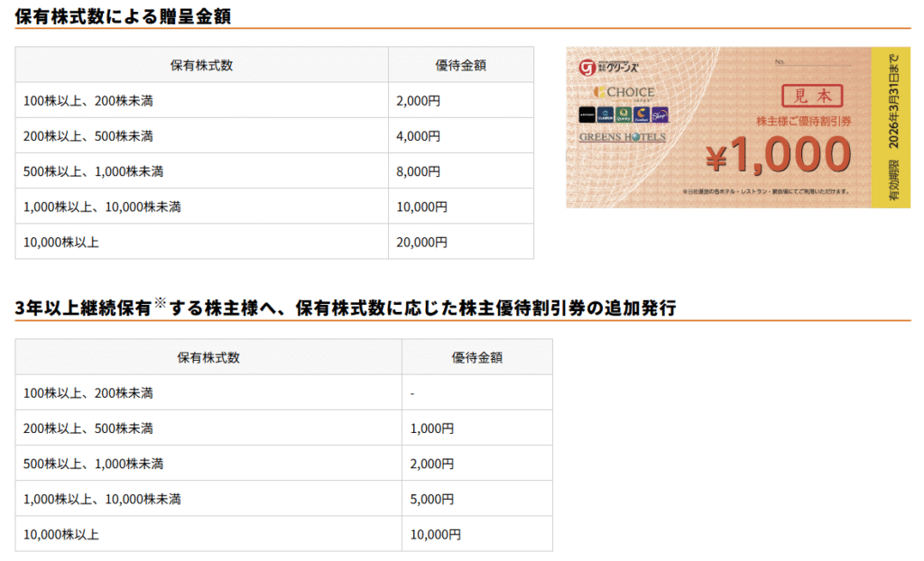Click the yellow expiry date strip
The height and width of the screenshot is (561, 924).
[x=892, y=127]
